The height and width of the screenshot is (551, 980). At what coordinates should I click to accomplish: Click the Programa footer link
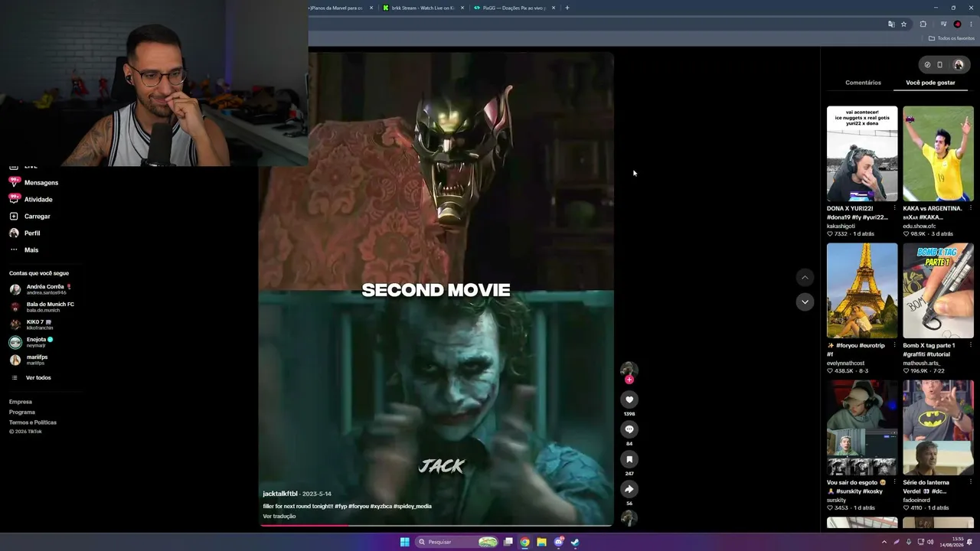pos(22,412)
